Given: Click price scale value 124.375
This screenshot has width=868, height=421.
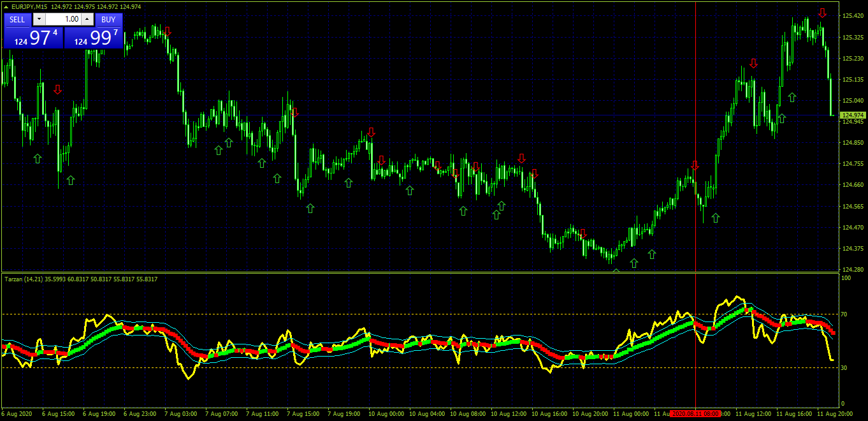Looking at the screenshot, I should [x=852, y=248].
